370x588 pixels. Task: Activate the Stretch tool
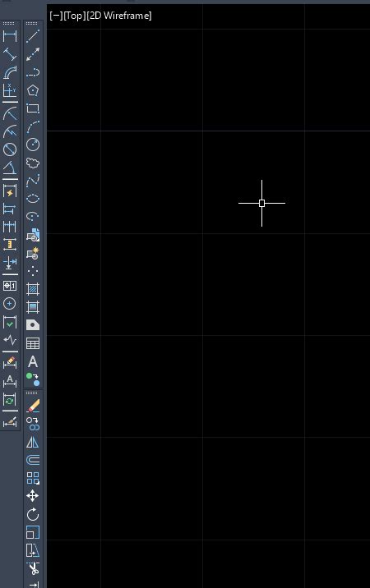point(33,550)
